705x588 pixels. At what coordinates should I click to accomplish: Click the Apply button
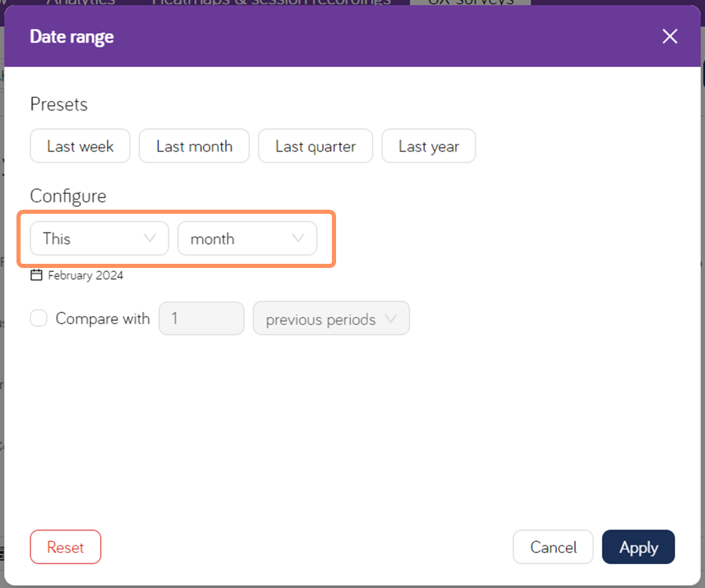(638, 547)
